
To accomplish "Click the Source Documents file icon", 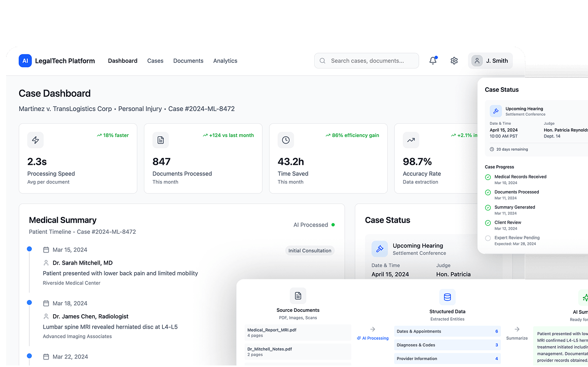I will tap(298, 296).
